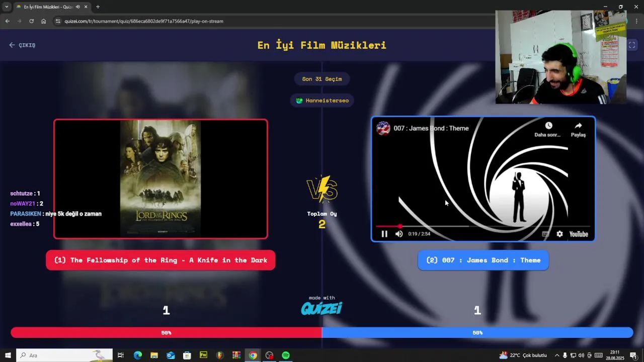
Task: Open Spotify from taskbar
Action: click(286, 355)
